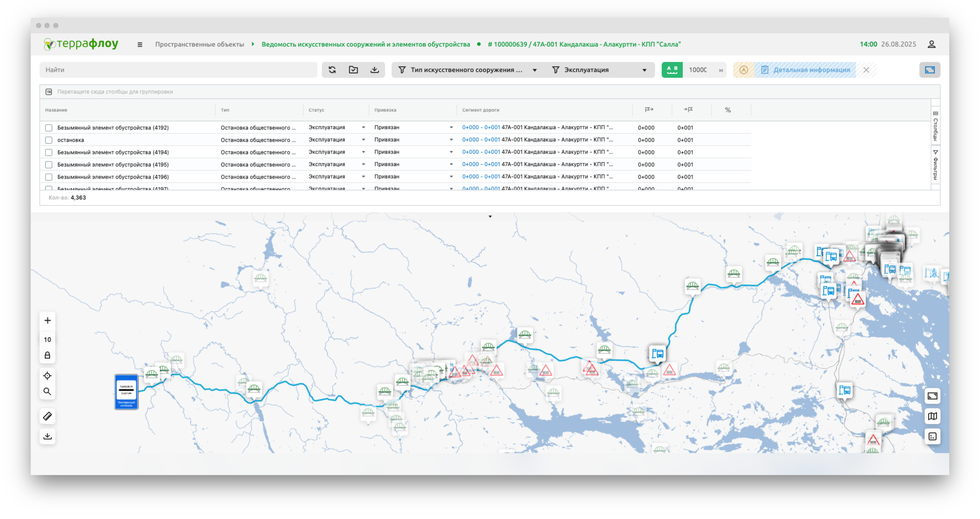Mark the checkbox of element (4195)
Image resolution: width=980 pixels, height=519 pixels.
(49, 165)
